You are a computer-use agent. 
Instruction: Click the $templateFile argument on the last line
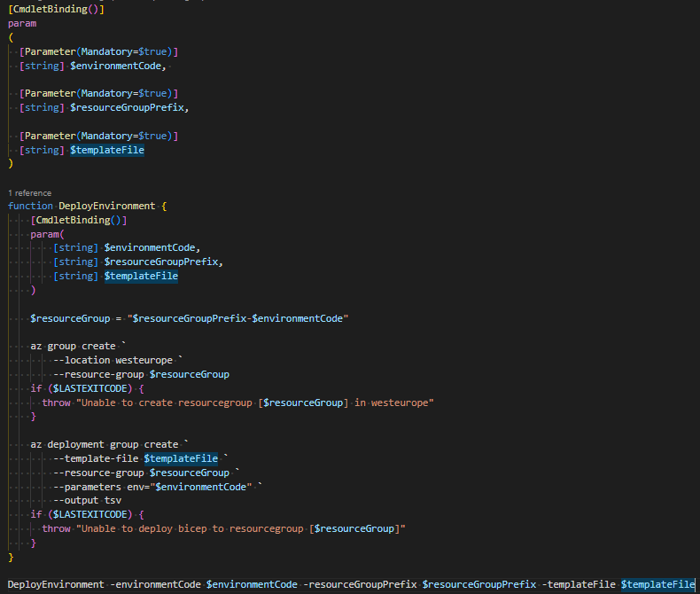click(657, 584)
